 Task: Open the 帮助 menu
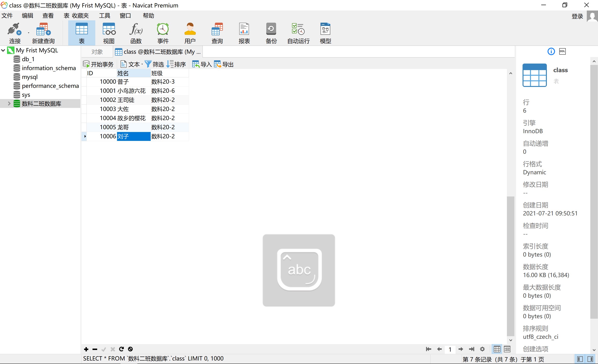click(148, 15)
